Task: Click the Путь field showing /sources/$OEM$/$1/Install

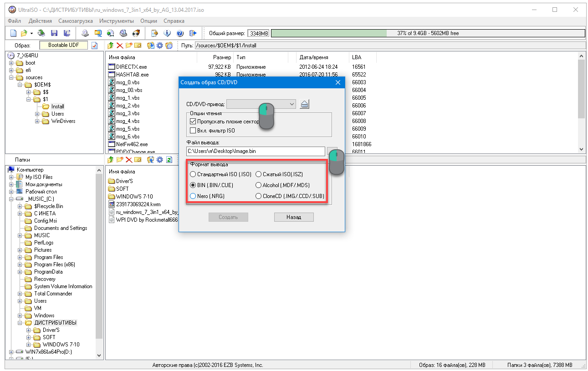Action: coord(389,46)
